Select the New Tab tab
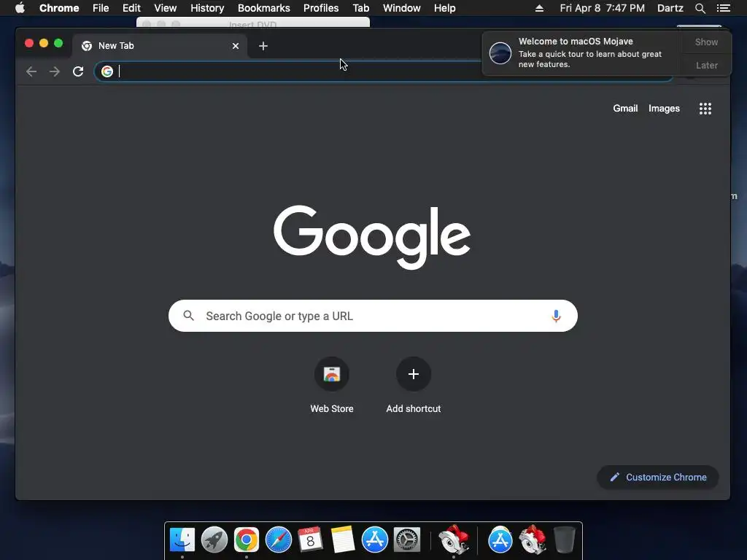The height and width of the screenshot is (560, 747). [160, 46]
